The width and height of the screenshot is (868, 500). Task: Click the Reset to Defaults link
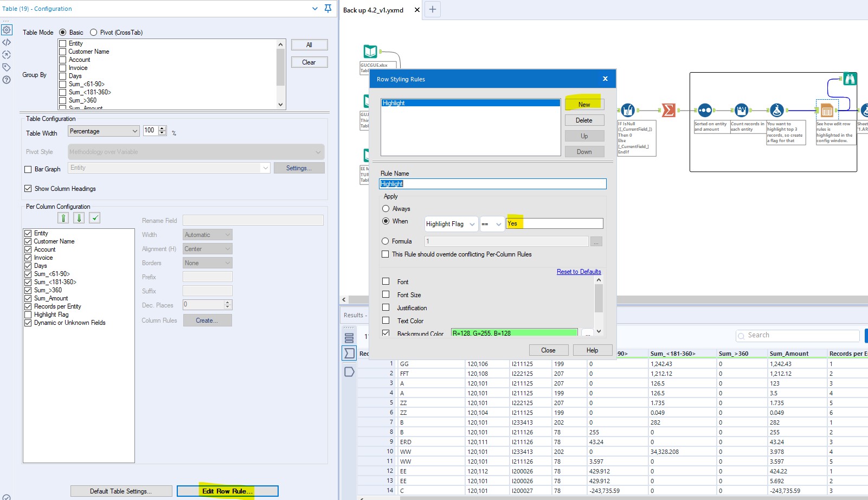(x=578, y=272)
